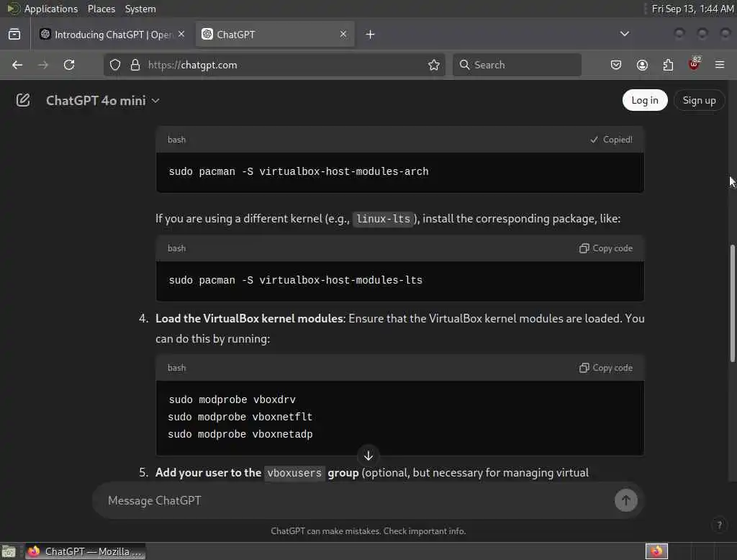Click the Firefox Search box
The image size is (737, 560).
pos(517,65)
